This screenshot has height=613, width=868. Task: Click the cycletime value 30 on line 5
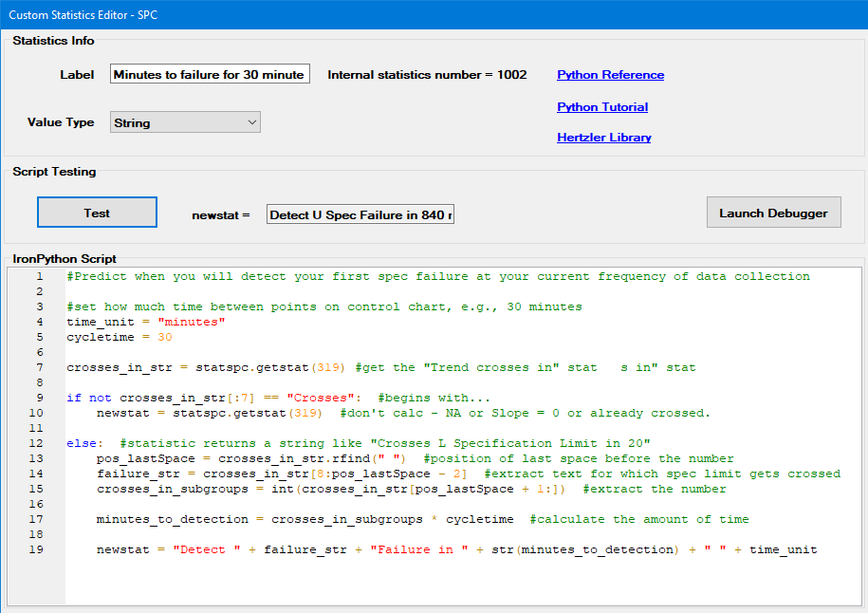coord(165,338)
